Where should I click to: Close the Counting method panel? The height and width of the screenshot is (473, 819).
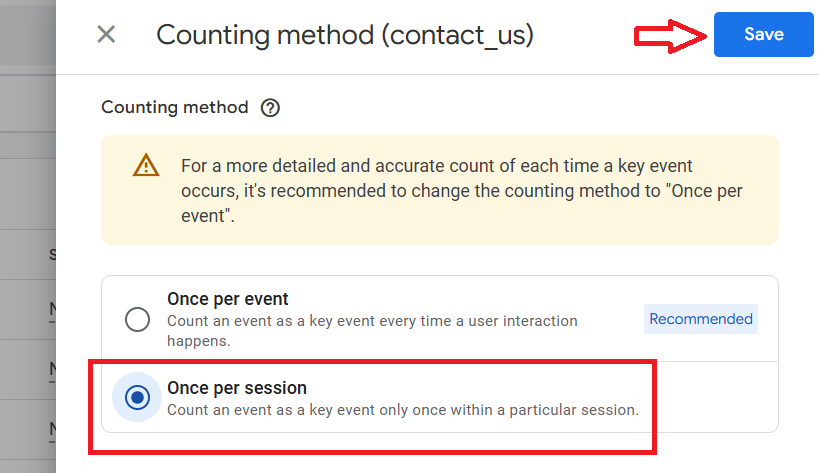pyautogui.click(x=106, y=35)
